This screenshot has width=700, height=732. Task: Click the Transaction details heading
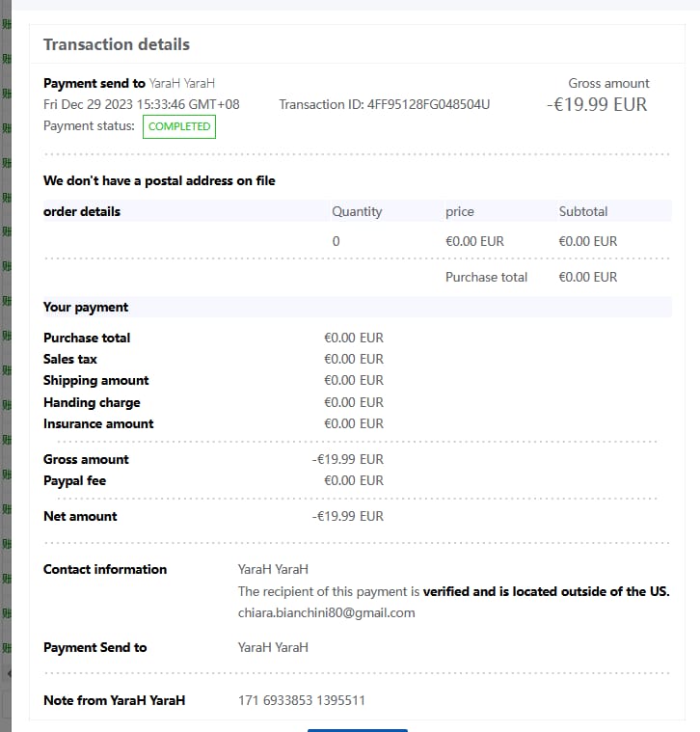[117, 44]
